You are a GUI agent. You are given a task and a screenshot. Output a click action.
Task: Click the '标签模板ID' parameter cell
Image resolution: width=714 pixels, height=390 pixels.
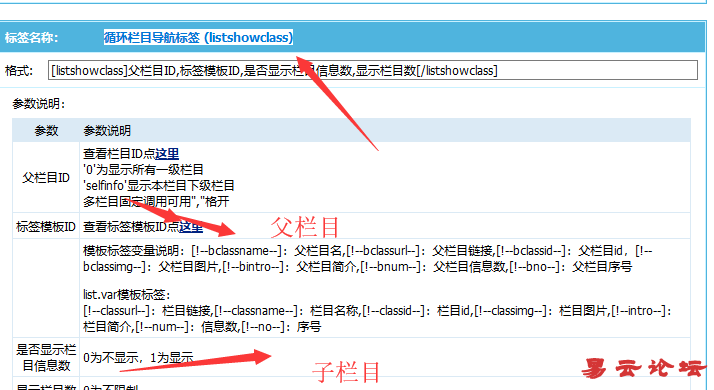pyautogui.click(x=46, y=226)
